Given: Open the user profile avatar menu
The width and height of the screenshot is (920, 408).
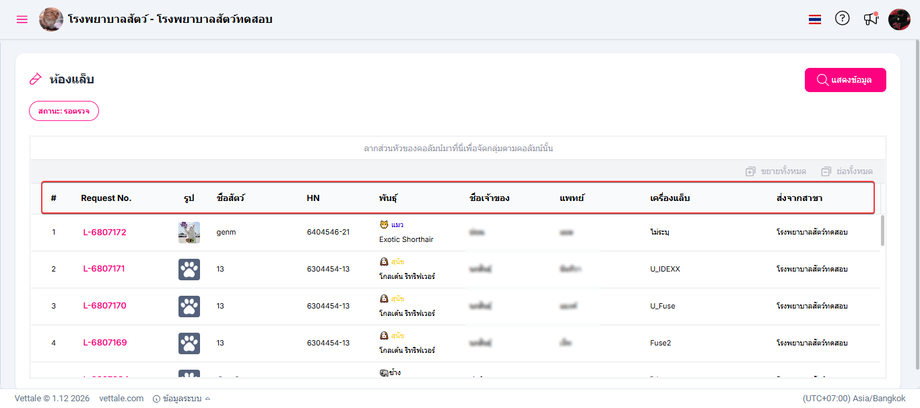Looking at the screenshot, I should coord(899,19).
